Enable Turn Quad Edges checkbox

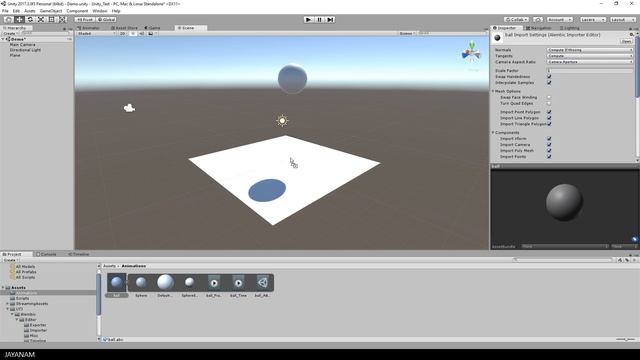point(549,103)
